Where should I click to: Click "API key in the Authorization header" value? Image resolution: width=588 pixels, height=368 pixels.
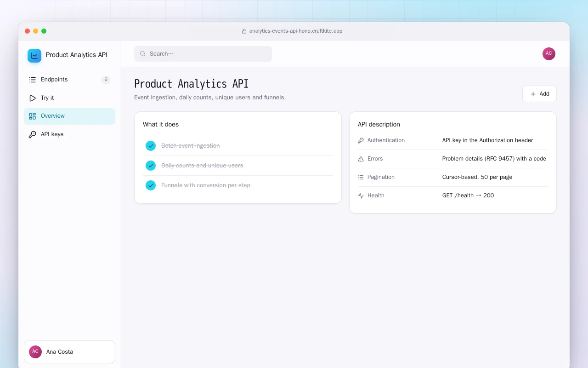[487, 140]
